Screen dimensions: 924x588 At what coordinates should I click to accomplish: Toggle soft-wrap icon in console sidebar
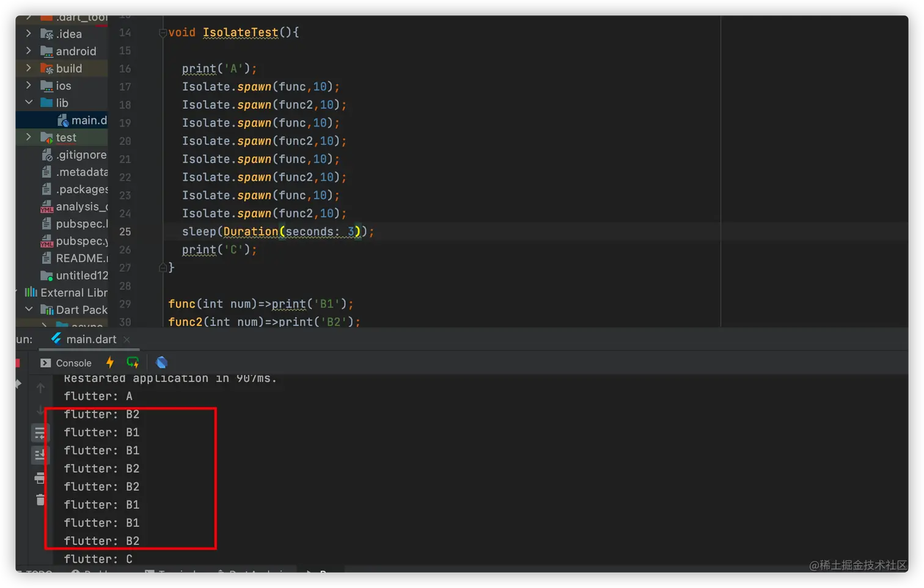pyautogui.click(x=40, y=434)
